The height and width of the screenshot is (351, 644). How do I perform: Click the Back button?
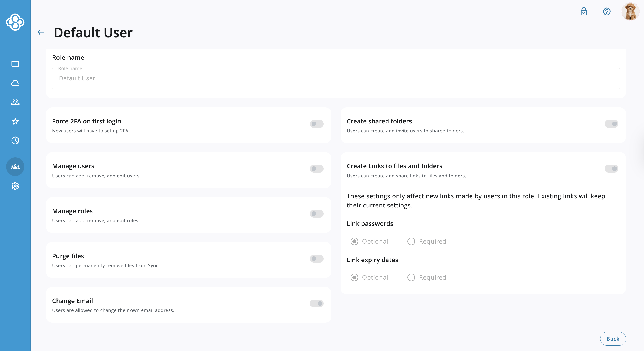point(613,339)
